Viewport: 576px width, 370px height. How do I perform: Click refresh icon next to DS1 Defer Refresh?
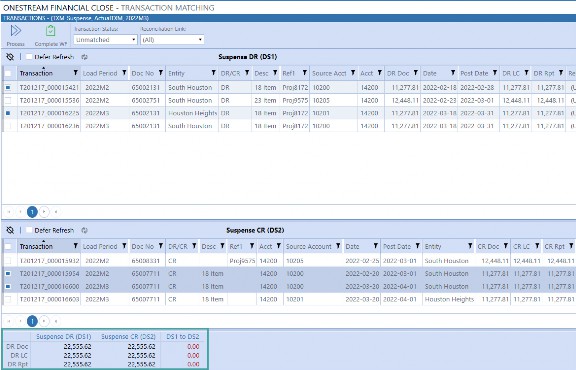[84, 57]
